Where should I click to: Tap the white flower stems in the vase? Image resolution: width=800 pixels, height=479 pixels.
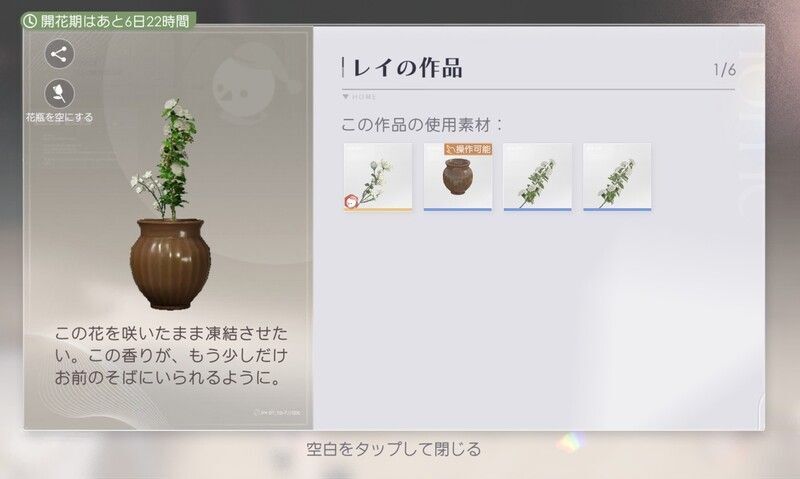[x=164, y=159]
